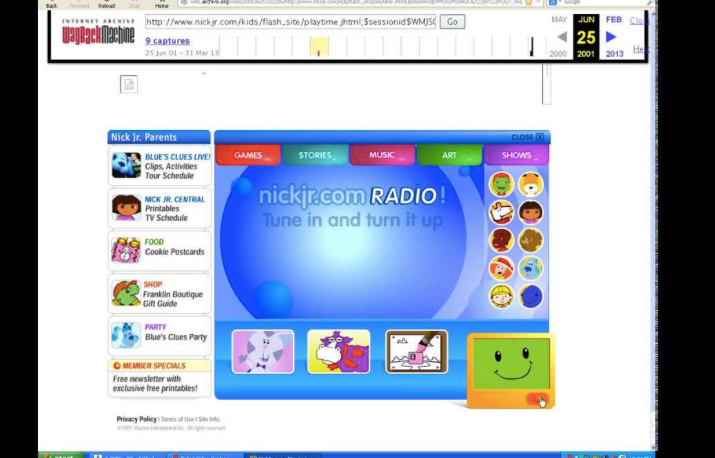The image size is (715, 458).
Task: Open the Privacy Policy link
Action: [136, 419]
